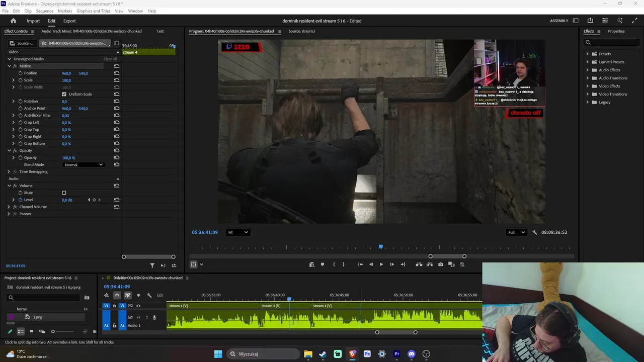Go to Out point in Program monitor
The height and width of the screenshot is (362, 644).
pyautogui.click(x=403, y=264)
